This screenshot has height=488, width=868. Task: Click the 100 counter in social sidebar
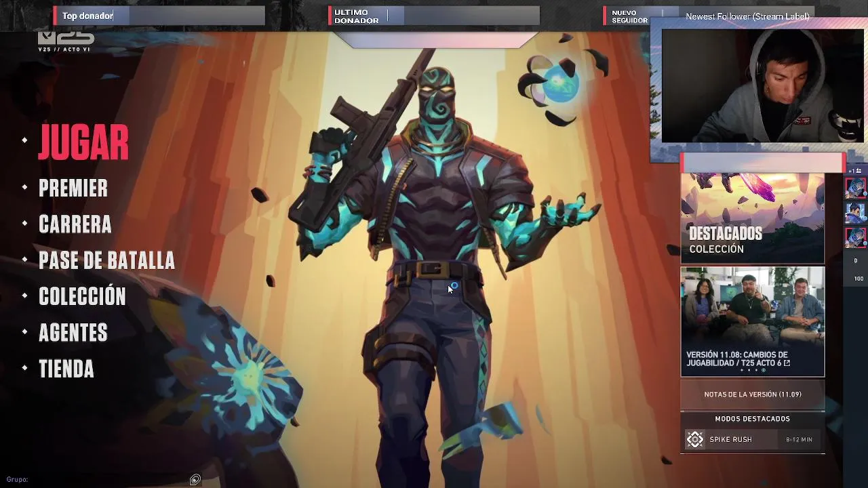click(859, 279)
